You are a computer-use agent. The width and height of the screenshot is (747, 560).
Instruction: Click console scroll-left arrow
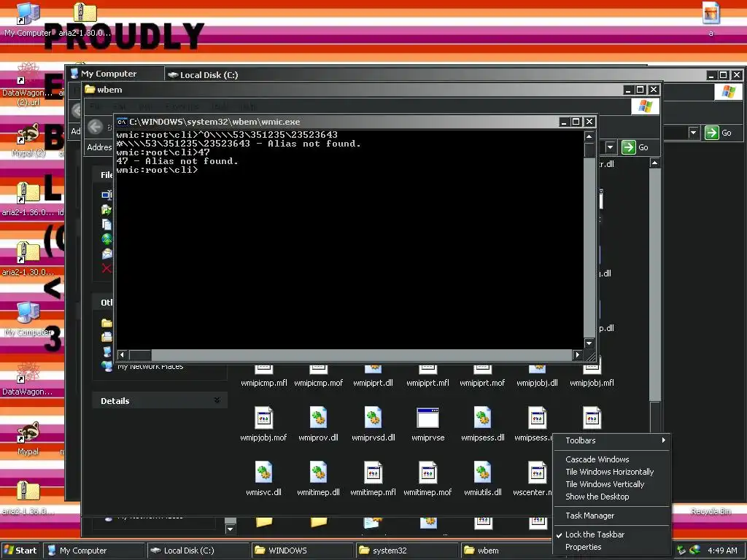click(122, 355)
